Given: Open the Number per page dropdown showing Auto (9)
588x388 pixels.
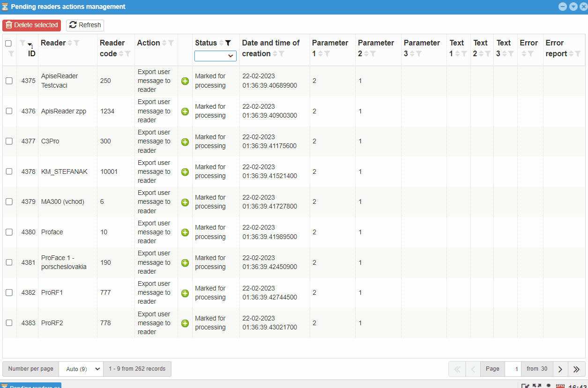Looking at the screenshot, I should [81, 369].
